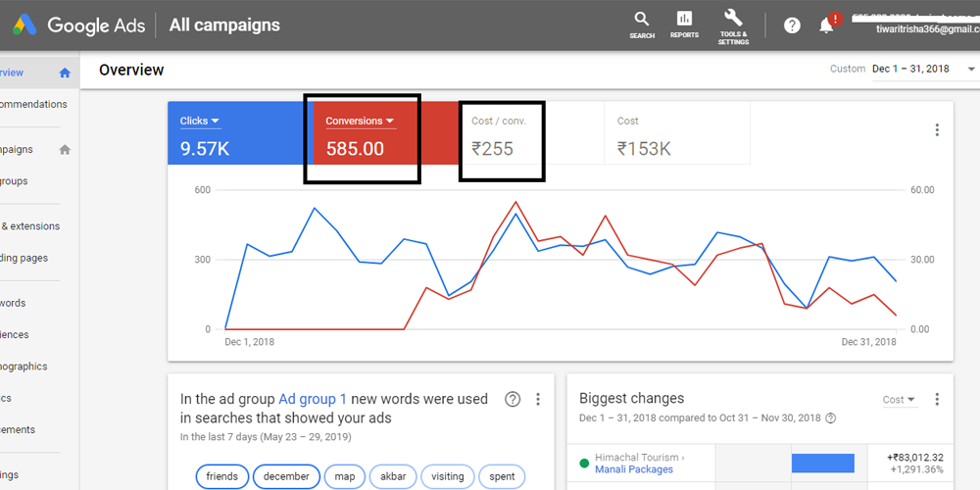Open notifications bell icon
The image size is (980, 490).
pyautogui.click(x=827, y=25)
